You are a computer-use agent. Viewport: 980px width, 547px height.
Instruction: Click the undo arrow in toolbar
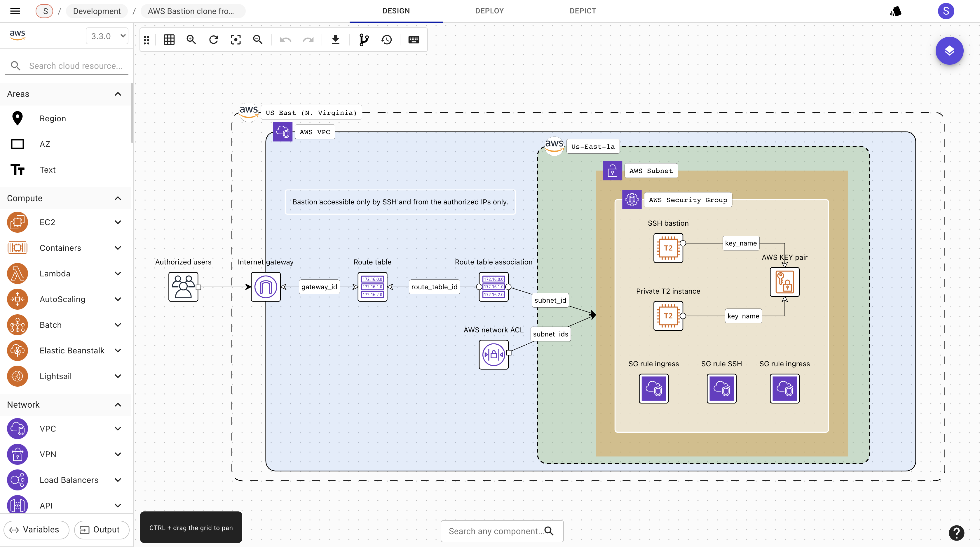coord(285,39)
